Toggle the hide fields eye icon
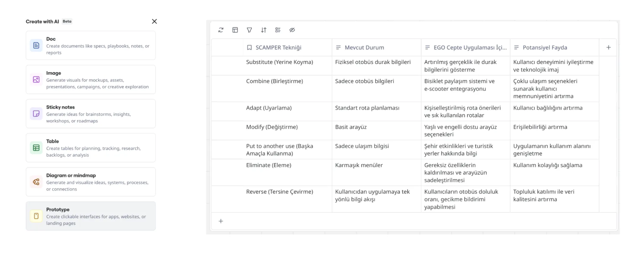Screen dimensions: 644x254 pos(292,30)
